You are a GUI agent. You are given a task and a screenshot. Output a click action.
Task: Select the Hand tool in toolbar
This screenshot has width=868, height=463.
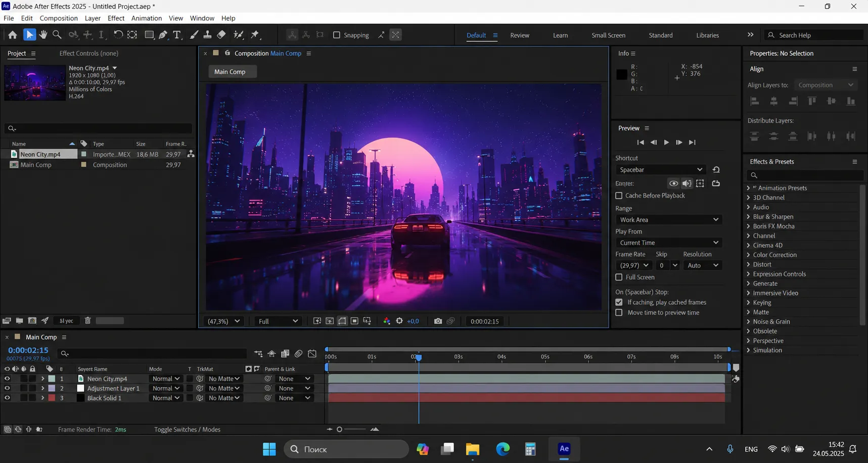[x=43, y=35]
